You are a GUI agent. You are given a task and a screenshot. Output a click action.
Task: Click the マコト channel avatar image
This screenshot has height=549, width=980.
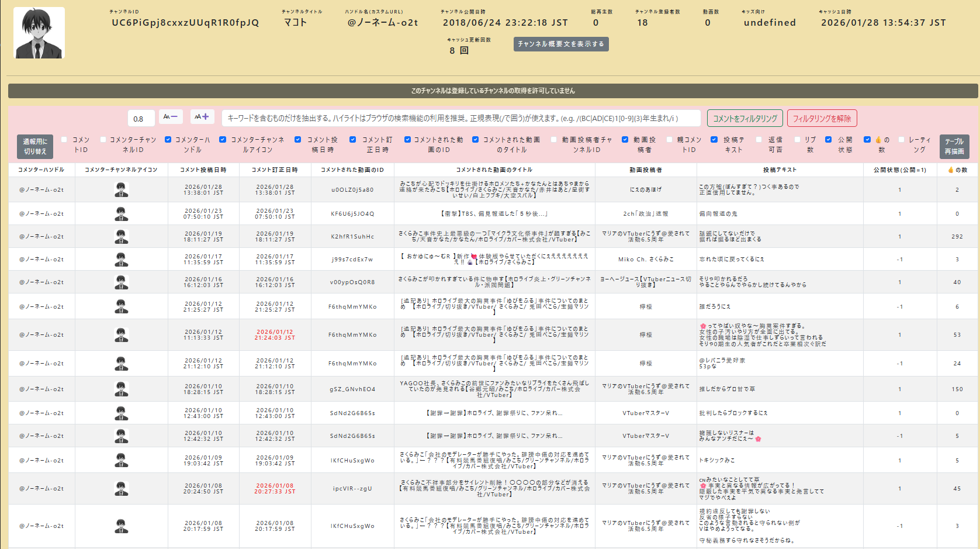[39, 33]
